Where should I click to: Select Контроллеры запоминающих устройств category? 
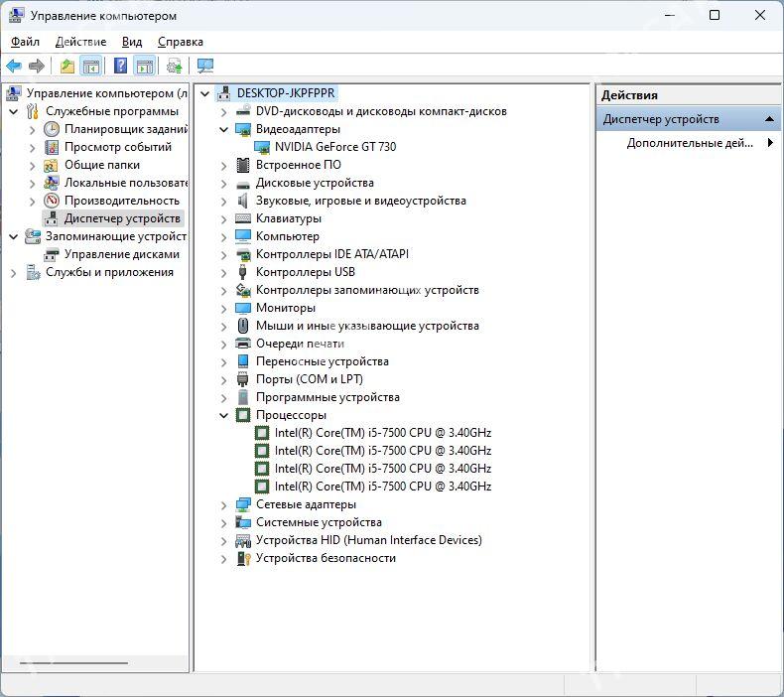[x=367, y=290]
